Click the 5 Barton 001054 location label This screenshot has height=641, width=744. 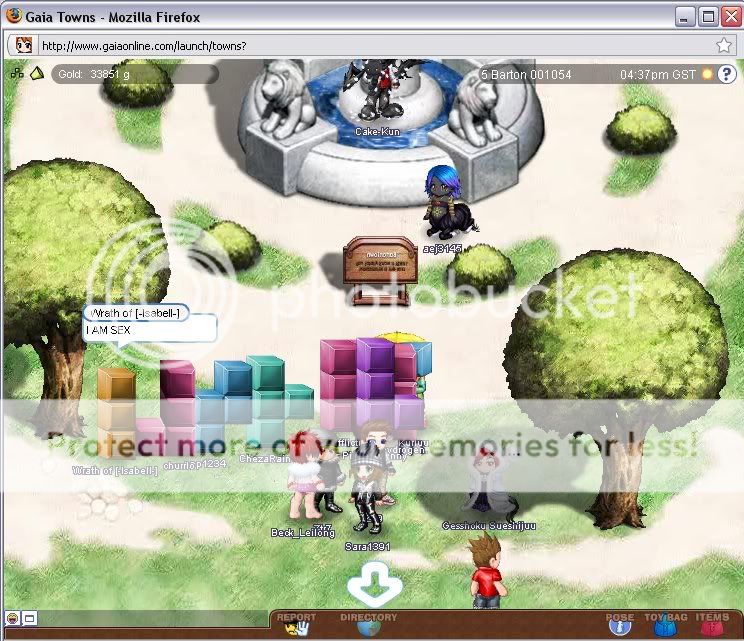pos(526,74)
